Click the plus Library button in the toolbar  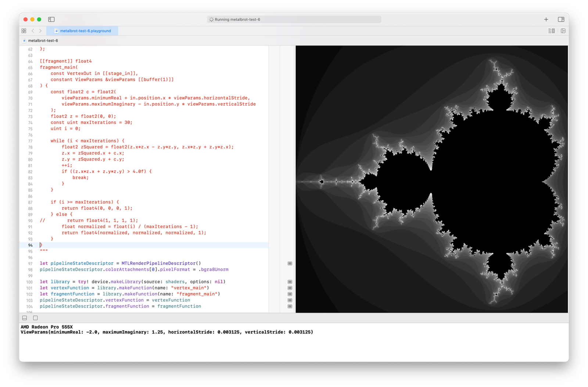(x=546, y=19)
